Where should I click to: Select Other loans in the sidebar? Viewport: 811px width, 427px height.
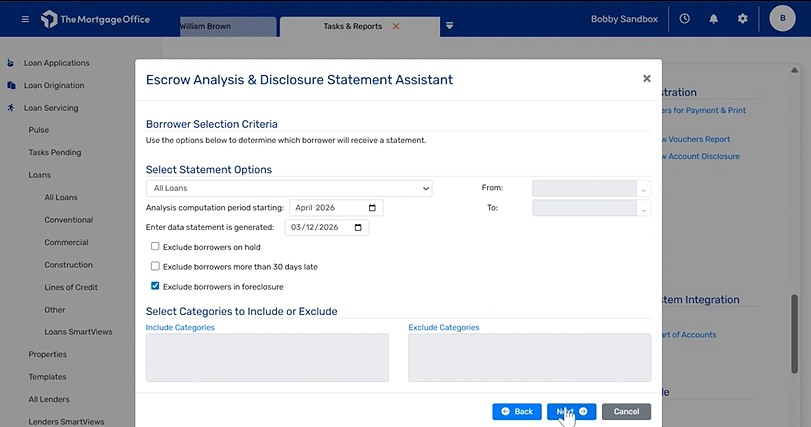click(x=55, y=310)
